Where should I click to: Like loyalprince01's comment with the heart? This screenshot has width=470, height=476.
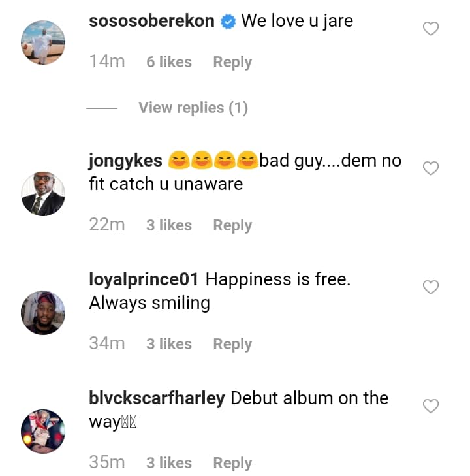tap(431, 287)
